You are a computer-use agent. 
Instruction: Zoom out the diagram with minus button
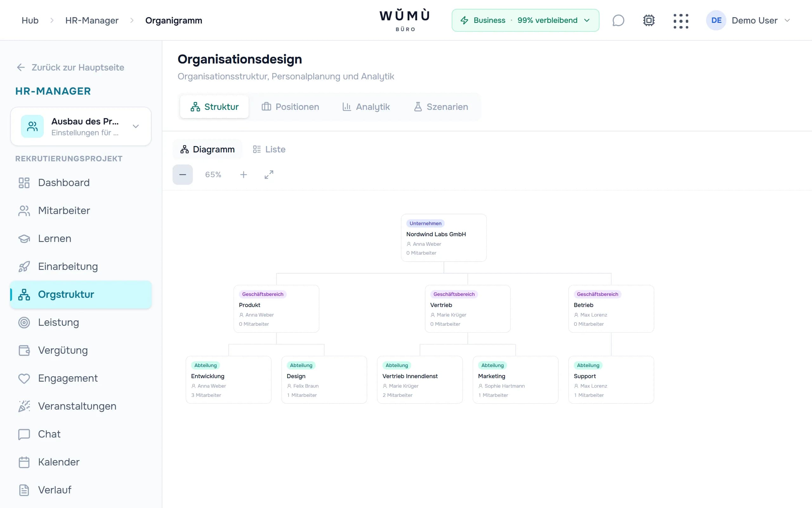pyautogui.click(x=182, y=175)
